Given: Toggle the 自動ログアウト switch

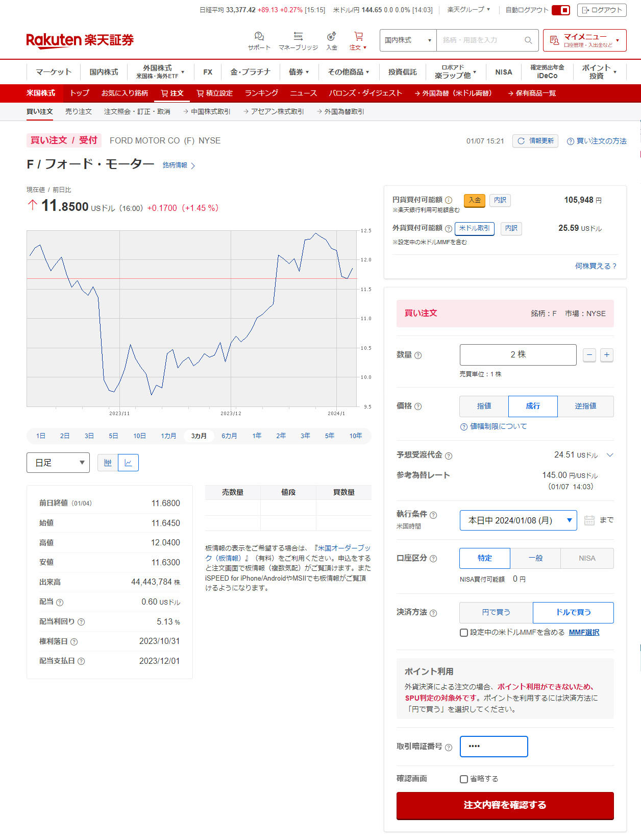Looking at the screenshot, I should coord(560,10).
